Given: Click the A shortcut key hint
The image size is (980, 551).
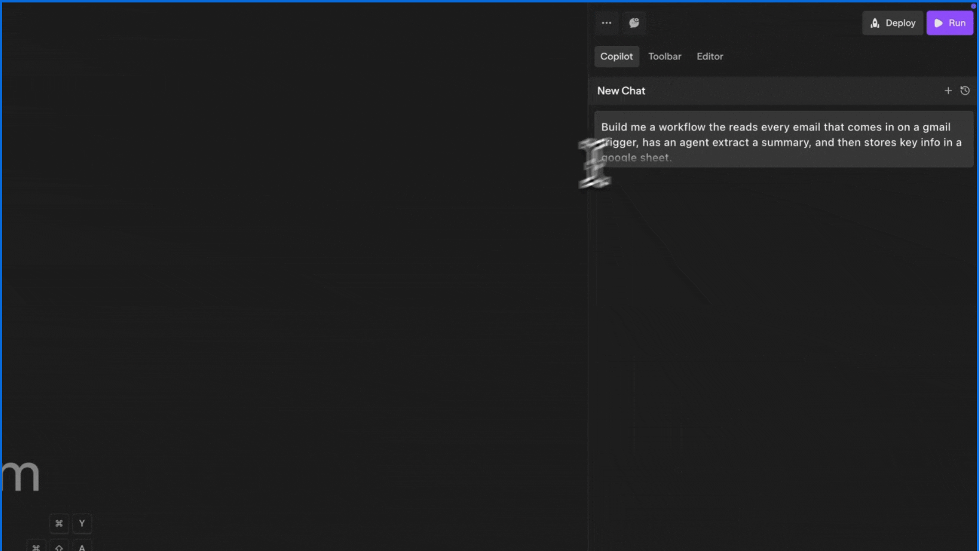Looking at the screenshot, I should [82, 547].
